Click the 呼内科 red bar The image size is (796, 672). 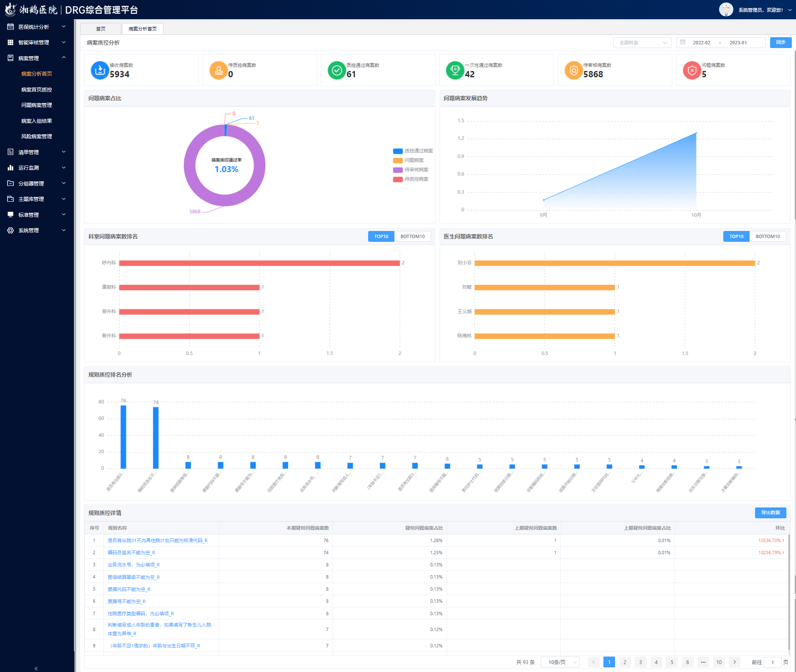pyautogui.click(x=259, y=263)
